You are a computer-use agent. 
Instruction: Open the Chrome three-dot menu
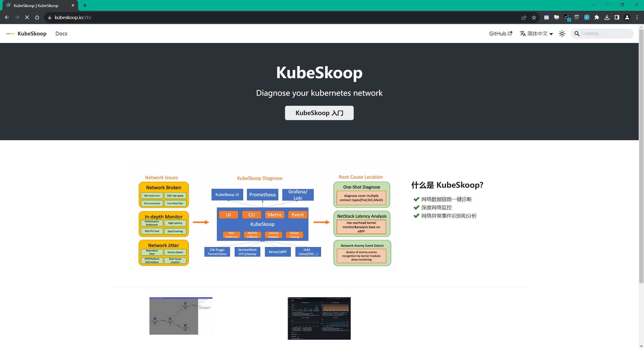pyautogui.click(x=637, y=17)
